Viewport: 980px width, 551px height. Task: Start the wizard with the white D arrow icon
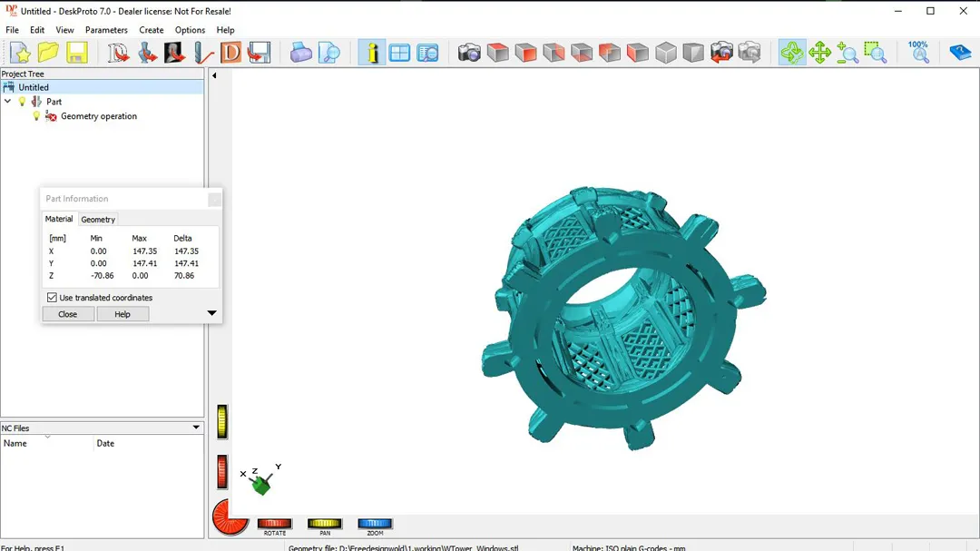pos(117,53)
